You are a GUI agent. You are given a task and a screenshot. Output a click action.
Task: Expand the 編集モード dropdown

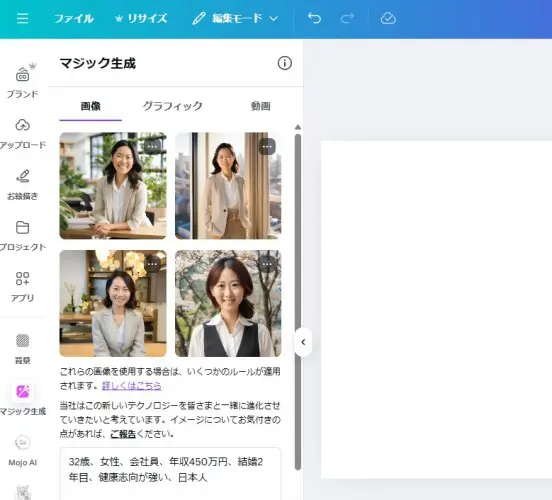coord(236,18)
